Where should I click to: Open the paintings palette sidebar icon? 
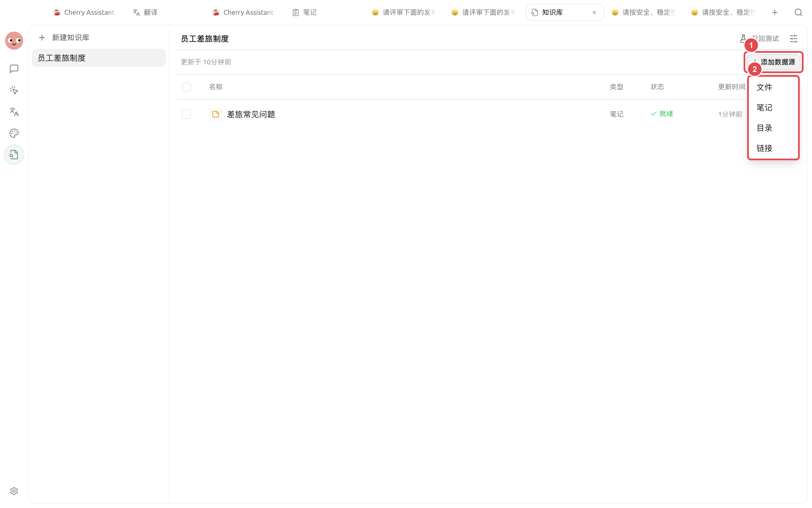click(x=14, y=133)
